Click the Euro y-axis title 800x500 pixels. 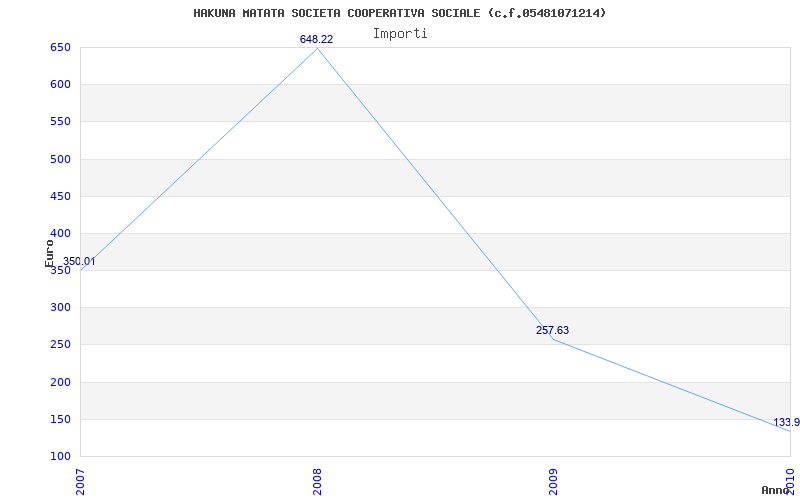(x=49, y=254)
